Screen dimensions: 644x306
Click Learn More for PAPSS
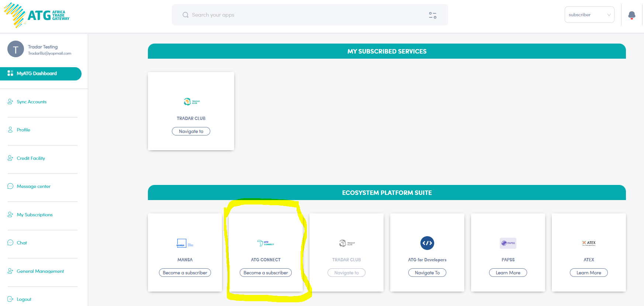click(x=508, y=273)
